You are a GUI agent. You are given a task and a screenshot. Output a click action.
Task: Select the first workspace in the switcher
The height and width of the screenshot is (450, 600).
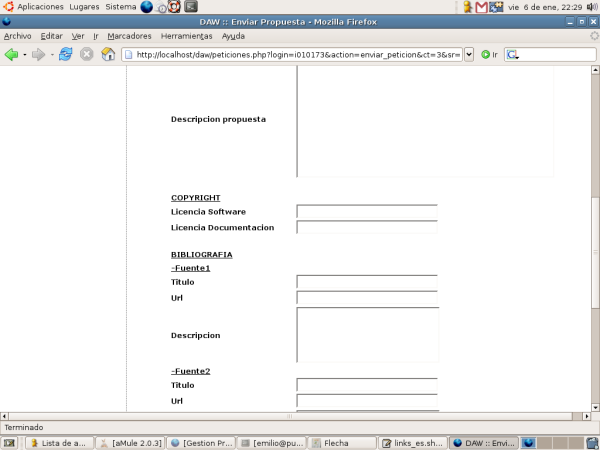pos(529,443)
